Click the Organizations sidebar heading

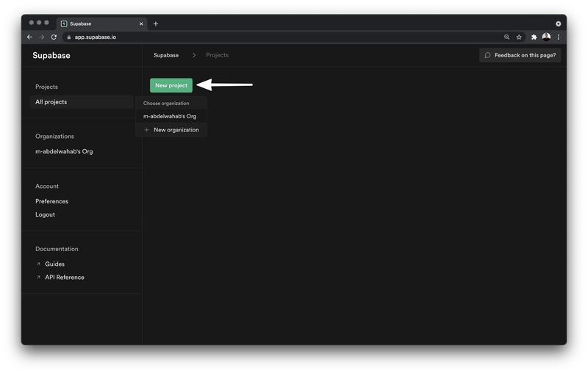[x=54, y=137]
